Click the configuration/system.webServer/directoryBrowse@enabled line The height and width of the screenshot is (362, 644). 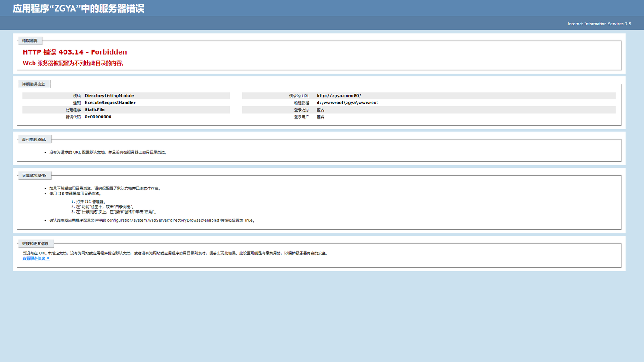(152, 220)
